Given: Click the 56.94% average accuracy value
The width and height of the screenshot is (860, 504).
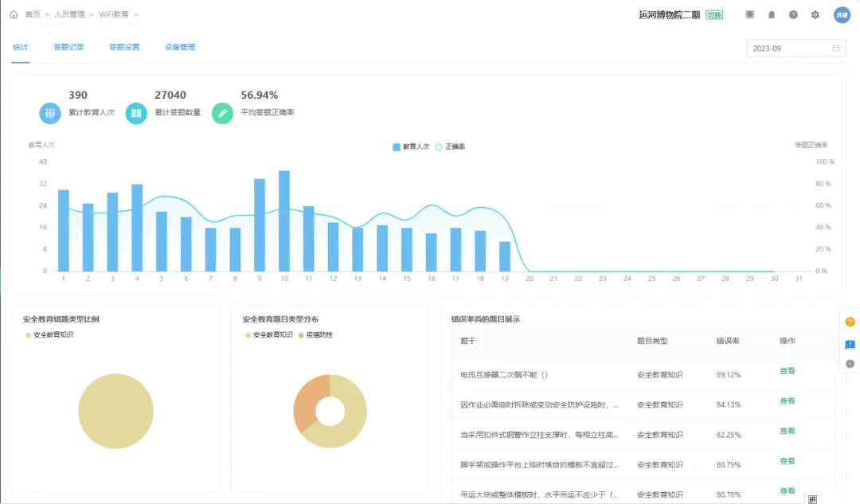Looking at the screenshot, I should click(260, 95).
